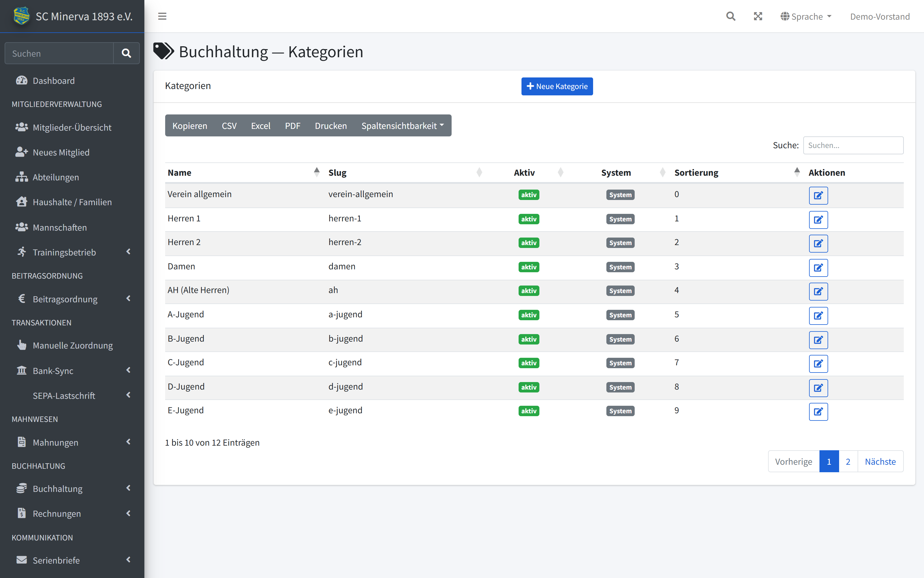This screenshot has width=924, height=578.
Task: Edit the E-Jugend category
Action: [x=818, y=412]
